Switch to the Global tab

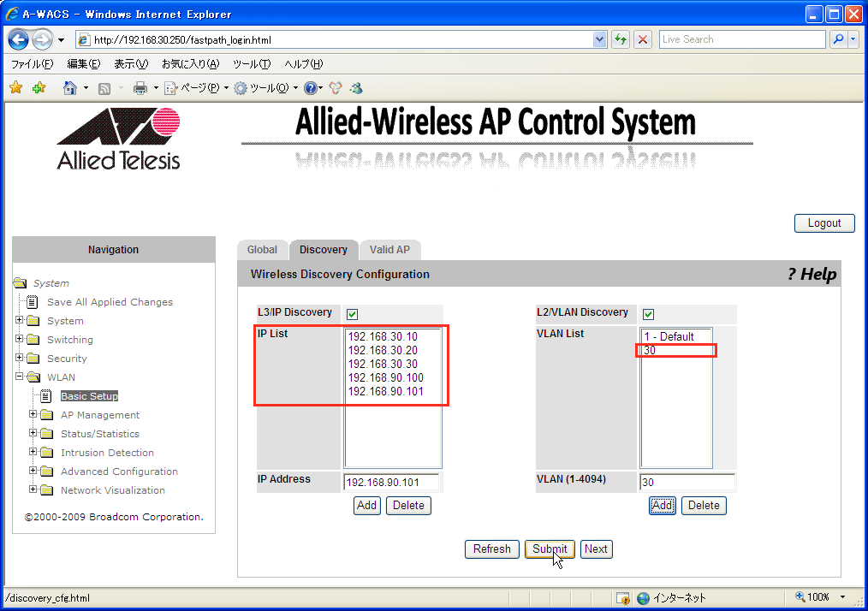click(x=263, y=250)
